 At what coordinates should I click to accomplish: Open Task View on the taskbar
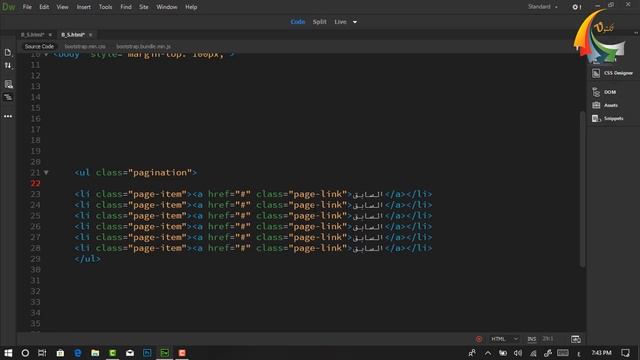pos(42,353)
